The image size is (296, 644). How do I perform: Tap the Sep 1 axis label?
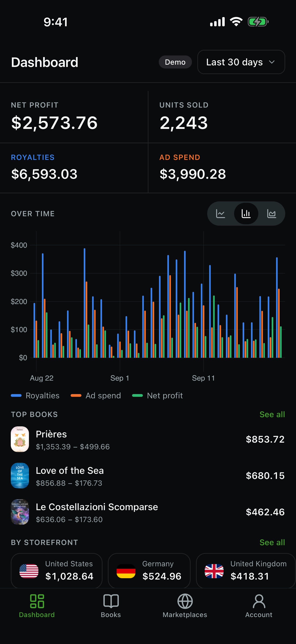(120, 378)
